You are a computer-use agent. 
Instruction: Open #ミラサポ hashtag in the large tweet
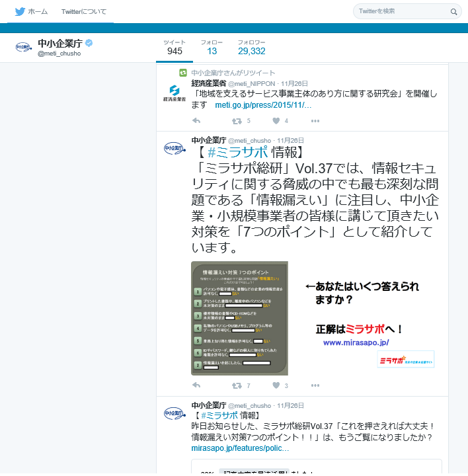point(238,153)
